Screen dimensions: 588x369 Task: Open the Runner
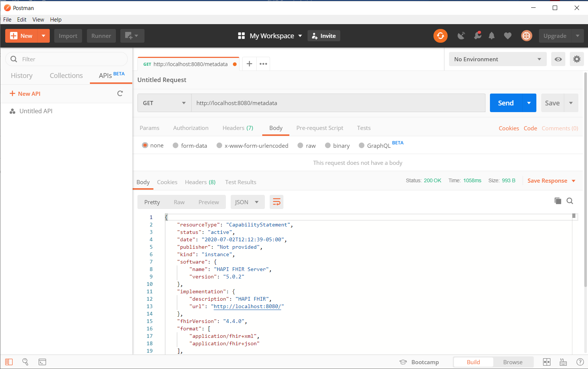coord(101,36)
